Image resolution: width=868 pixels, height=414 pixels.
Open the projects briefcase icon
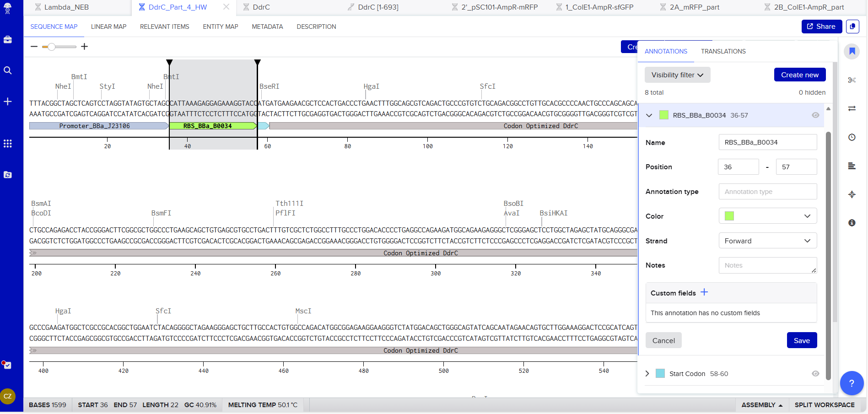pyautogui.click(x=8, y=40)
